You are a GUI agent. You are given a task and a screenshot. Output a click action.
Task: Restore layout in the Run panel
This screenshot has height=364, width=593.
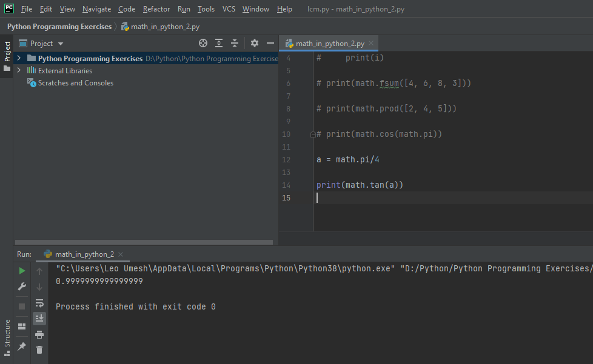click(x=22, y=326)
